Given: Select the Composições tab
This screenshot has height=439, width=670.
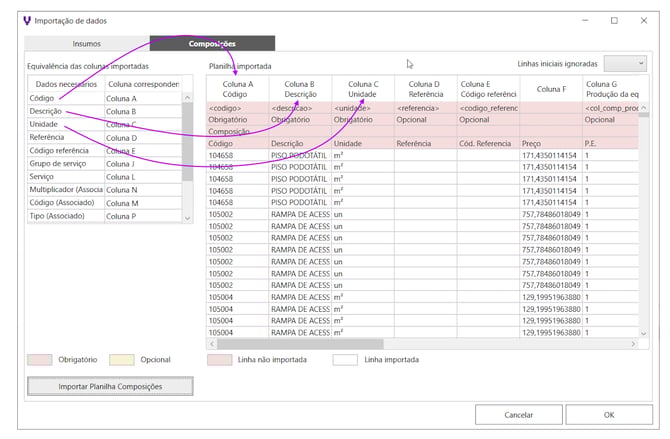Looking at the screenshot, I should (212, 44).
